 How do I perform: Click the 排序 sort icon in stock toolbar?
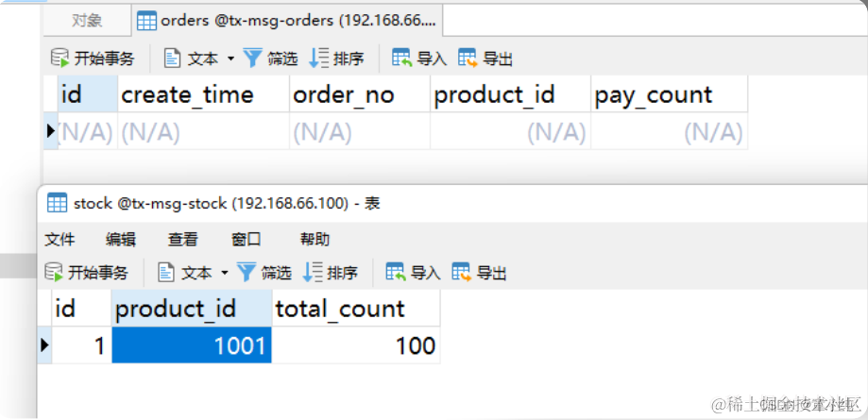[313, 272]
